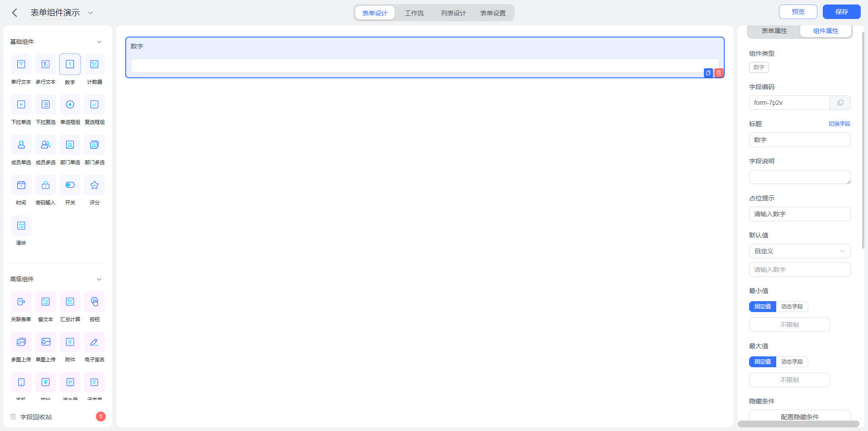Copy the field code form-7p2v
Image resolution: width=868 pixels, height=431 pixels.
click(x=840, y=103)
